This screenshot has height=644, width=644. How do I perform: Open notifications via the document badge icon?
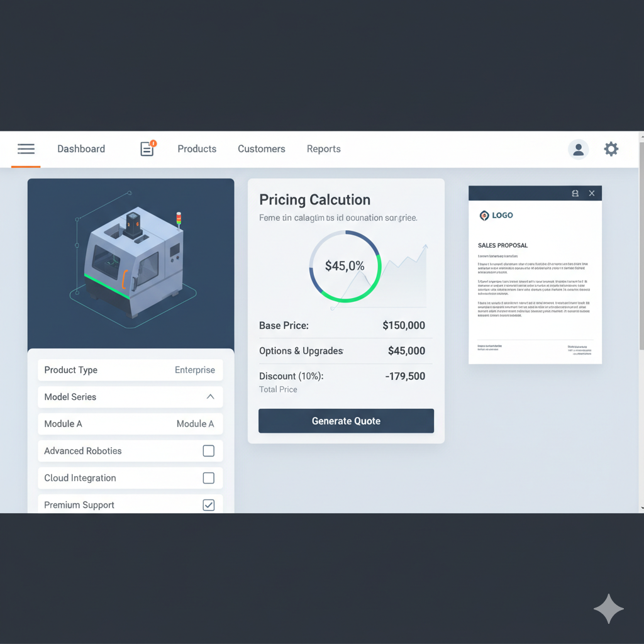tap(147, 149)
